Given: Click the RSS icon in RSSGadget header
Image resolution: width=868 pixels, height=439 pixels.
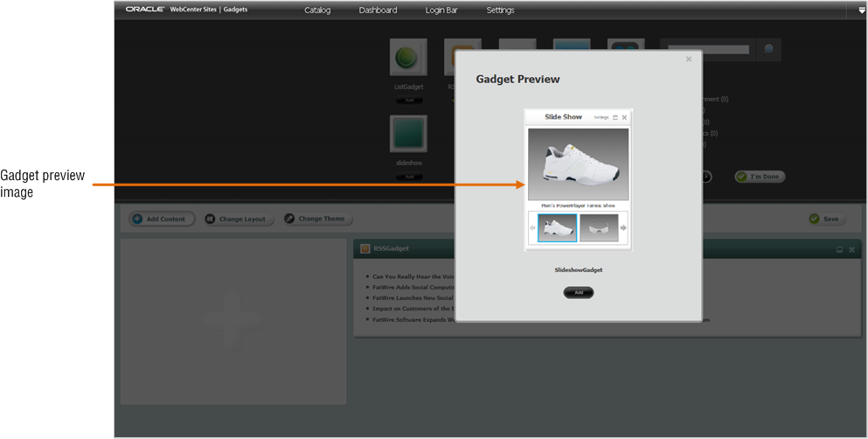Looking at the screenshot, I should tap(365, 249).
